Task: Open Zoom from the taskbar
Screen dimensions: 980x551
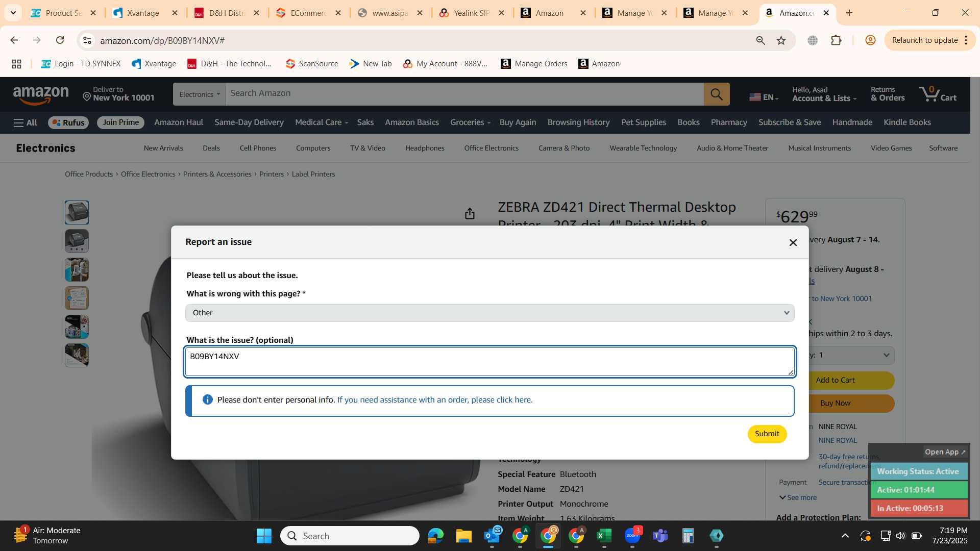Action: 632,536
